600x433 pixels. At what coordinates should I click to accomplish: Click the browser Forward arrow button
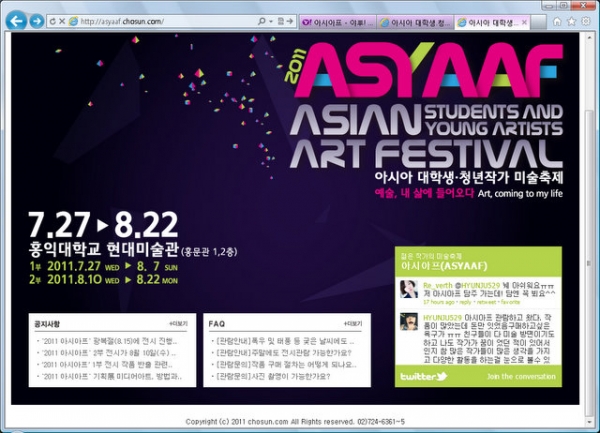click(37, 21)
